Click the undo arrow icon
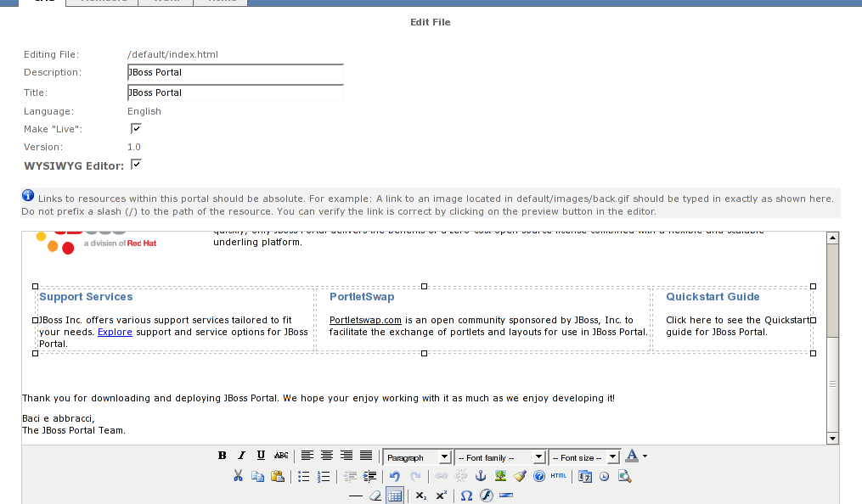This screenshot has width=862, height=504. (x=395, y=476)
